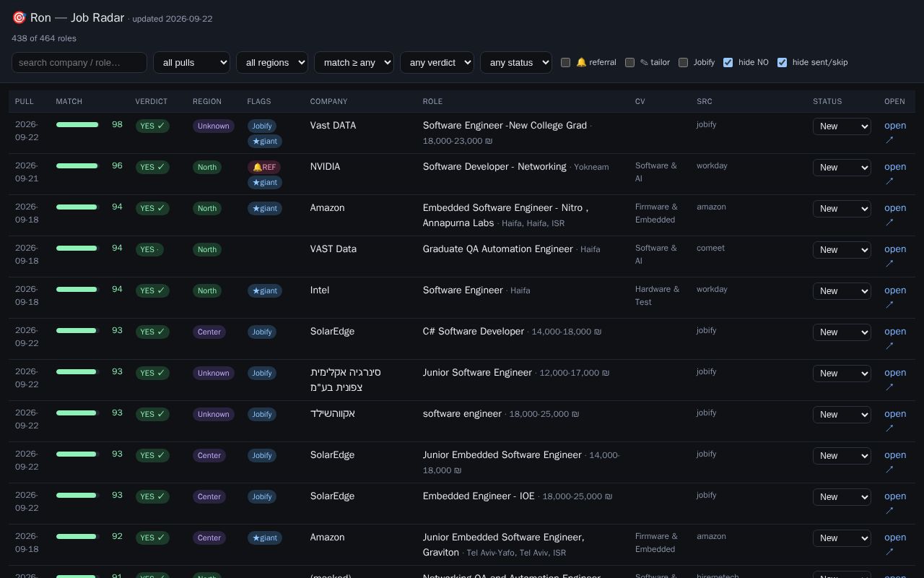Click the target icon beside Ron — Job Radar
This screenshot has height=578, width=924.
point(19,17)
